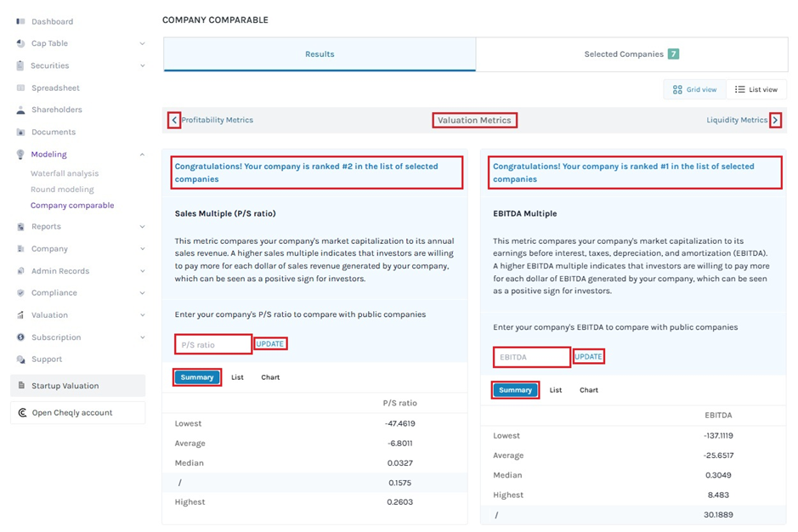Image resolution: width=798 pixels, height=532 pixels.
Task: Click the Startup Valuation document icon
Action: click(22, 386)
